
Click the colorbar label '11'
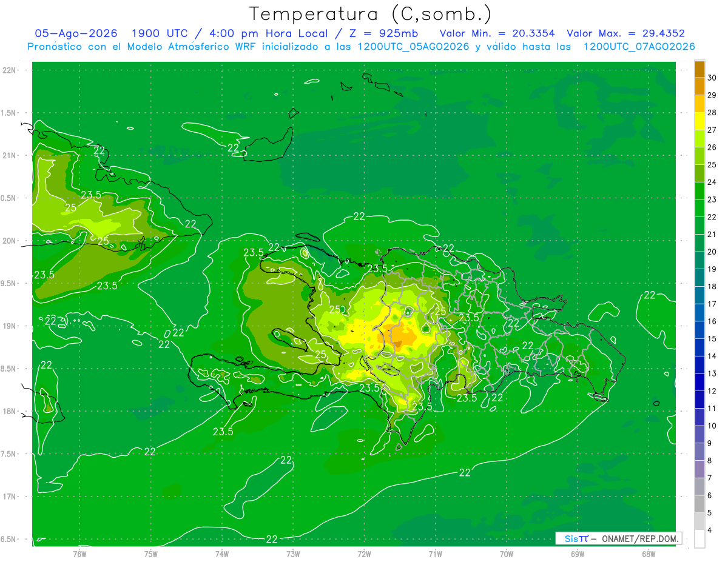point(712,409)
